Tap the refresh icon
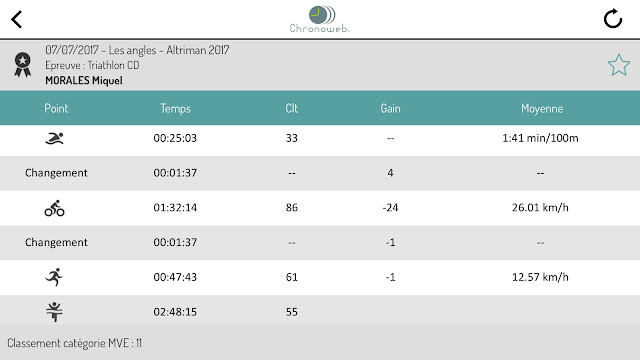Screen dimensions: 640x360 [613, 19]
